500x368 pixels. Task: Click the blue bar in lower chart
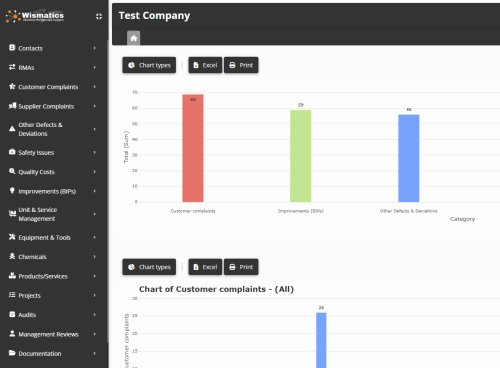tap(321, 340)
